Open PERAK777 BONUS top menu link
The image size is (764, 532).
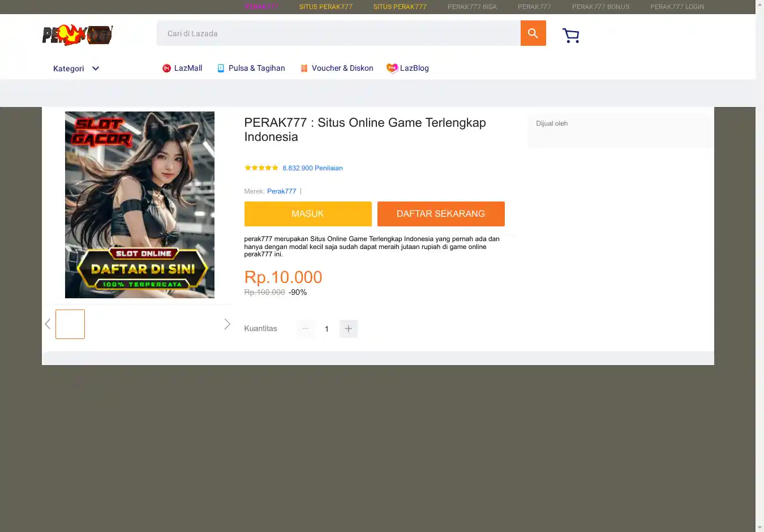(600, 7)
